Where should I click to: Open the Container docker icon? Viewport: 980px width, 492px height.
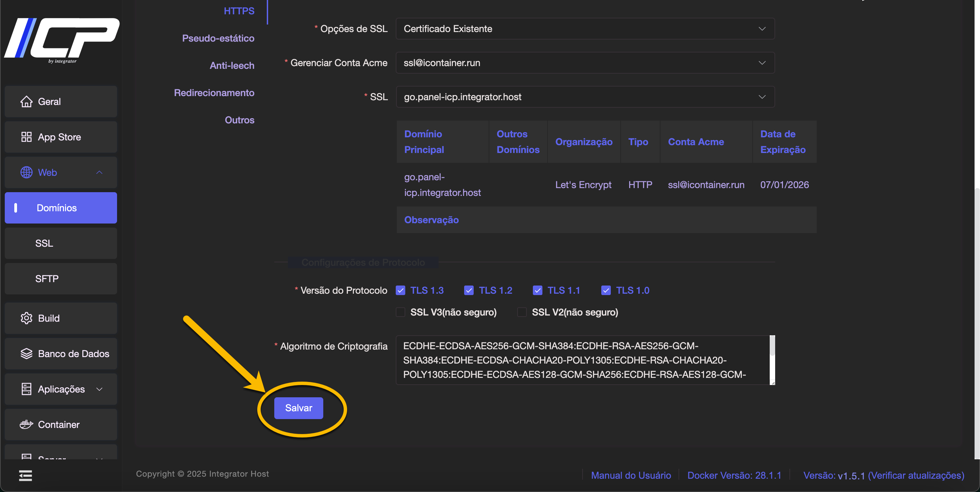click(26, 425)
